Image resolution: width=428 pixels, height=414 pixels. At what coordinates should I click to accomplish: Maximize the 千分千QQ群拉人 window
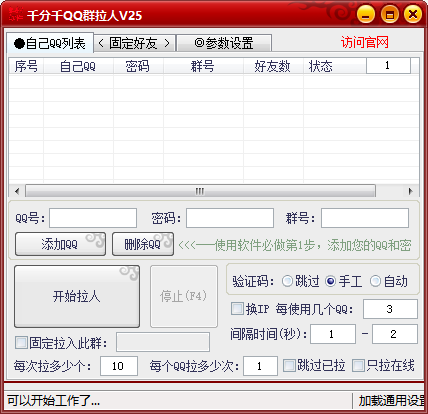click(x=390, y=15)
